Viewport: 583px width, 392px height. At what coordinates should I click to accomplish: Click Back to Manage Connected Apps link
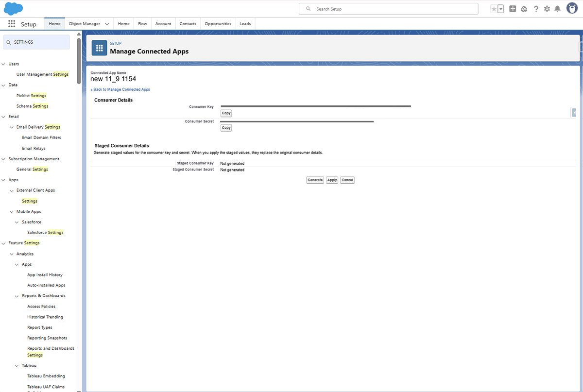(x=120, y=89)
